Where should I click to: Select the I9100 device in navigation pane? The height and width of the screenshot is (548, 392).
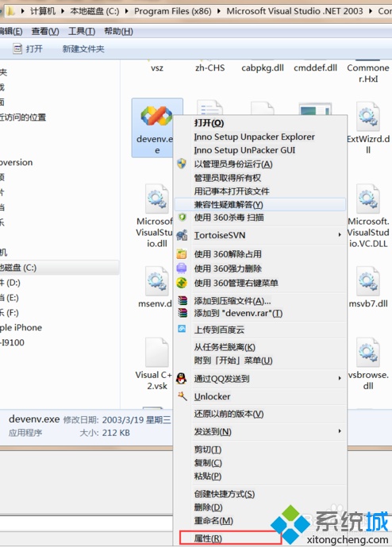coord(12,342)
